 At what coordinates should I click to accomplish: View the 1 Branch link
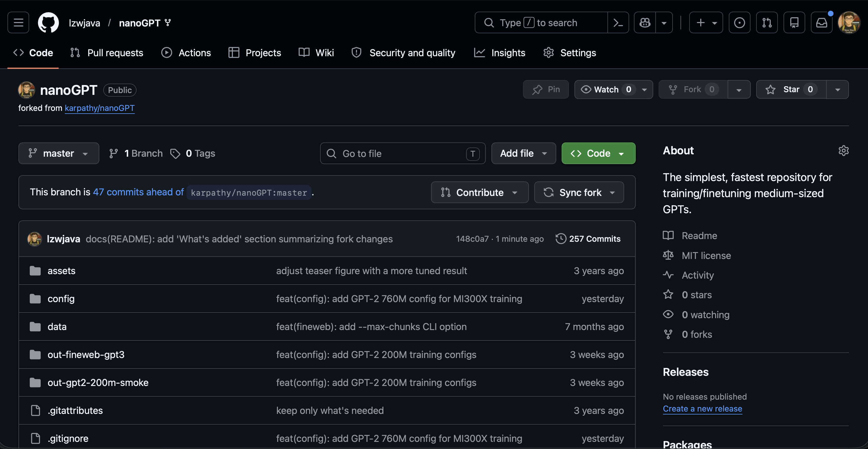pos(136,153)
